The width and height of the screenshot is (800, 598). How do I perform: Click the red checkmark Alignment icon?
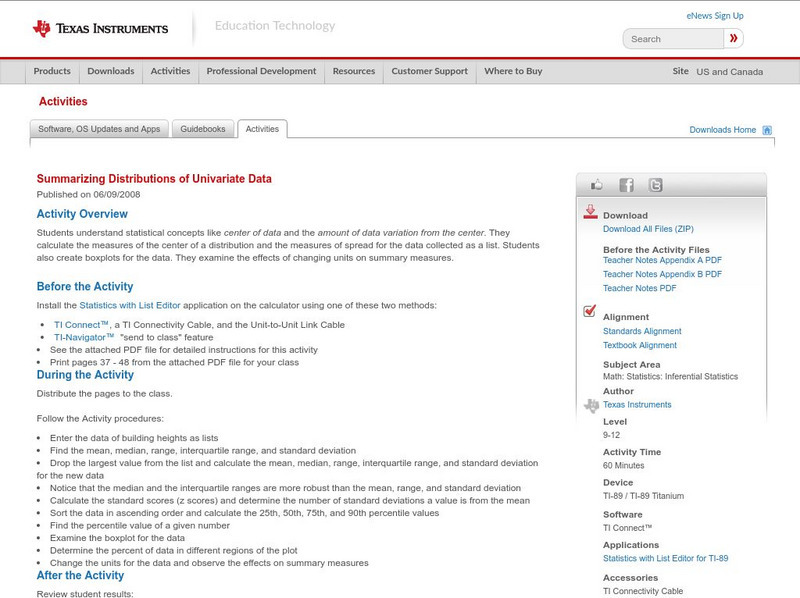click(x=589, y=311)
